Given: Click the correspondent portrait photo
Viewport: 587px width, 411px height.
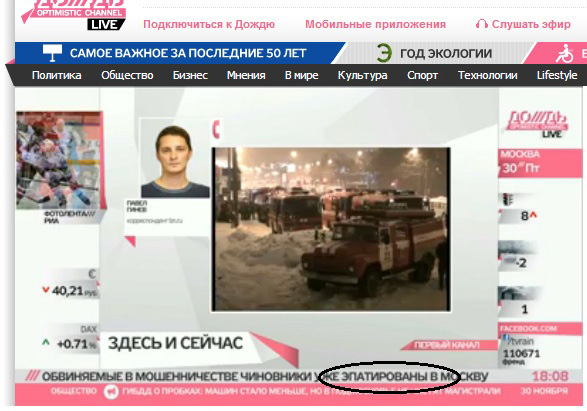Looking at the screenshot, I should [175, 159].
